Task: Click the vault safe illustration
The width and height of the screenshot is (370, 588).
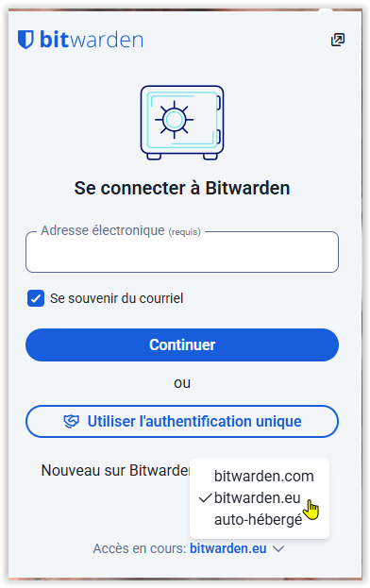Action: pos(182,123)
